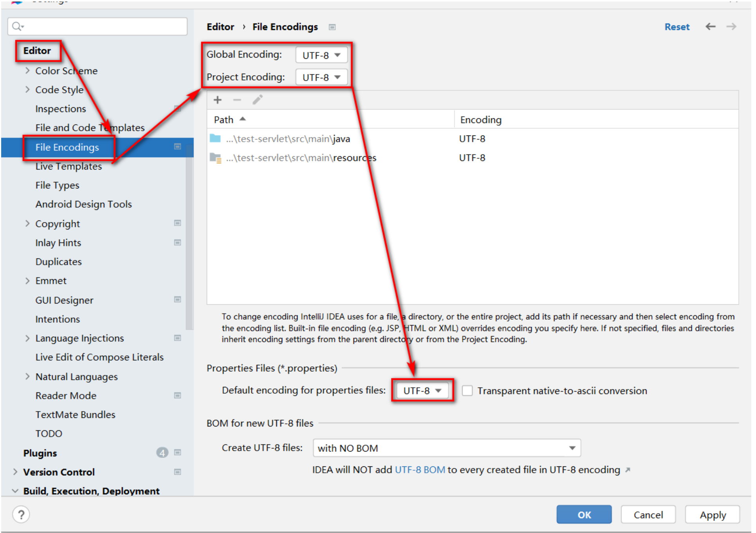Click the Edit path pencil icon

(258, 100)
